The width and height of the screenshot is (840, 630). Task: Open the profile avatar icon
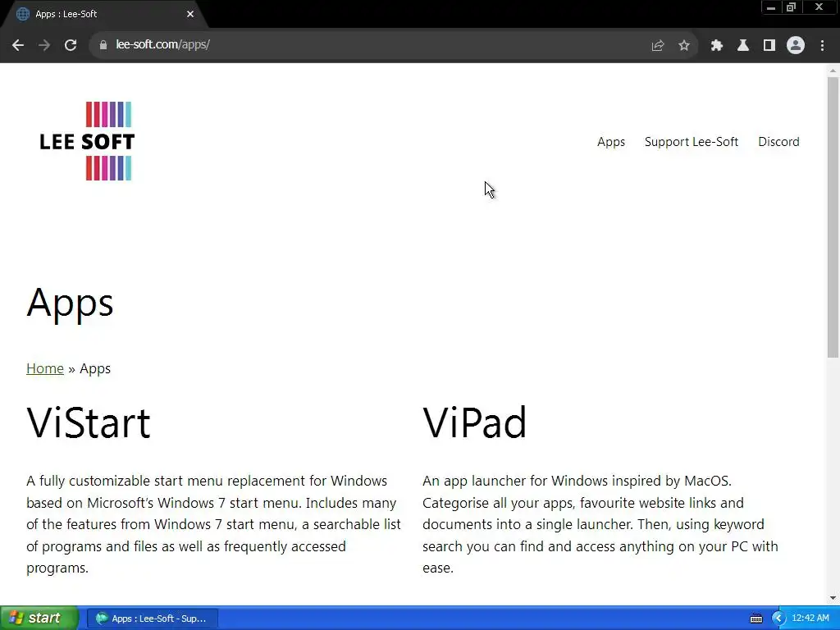click(x=795, y=46)
